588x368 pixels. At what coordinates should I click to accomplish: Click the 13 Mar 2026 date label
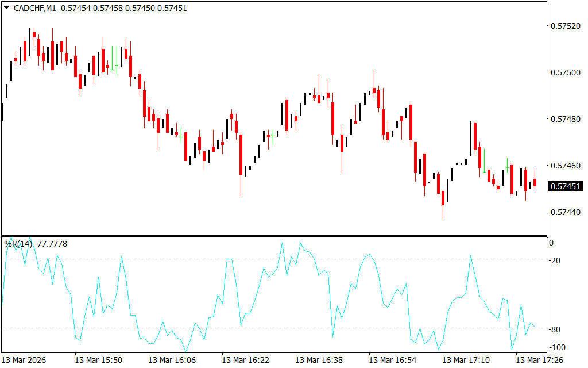pos(25,360)
